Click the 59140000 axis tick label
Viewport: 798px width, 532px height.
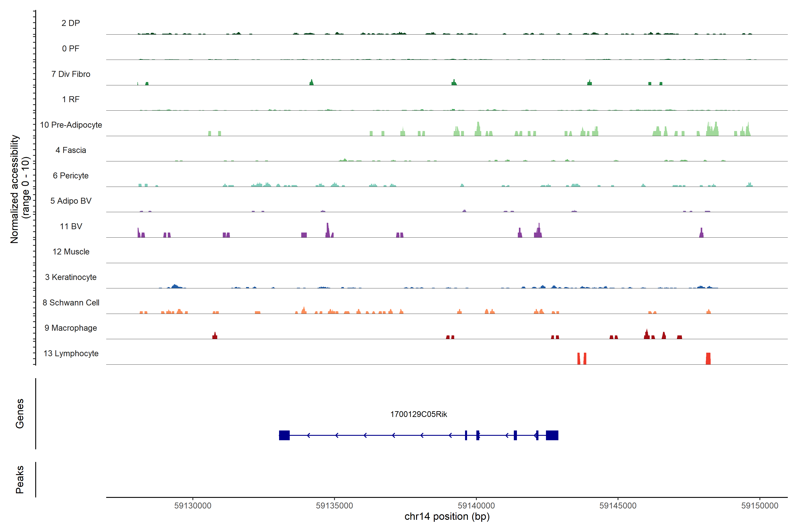[x=476, y=506]
